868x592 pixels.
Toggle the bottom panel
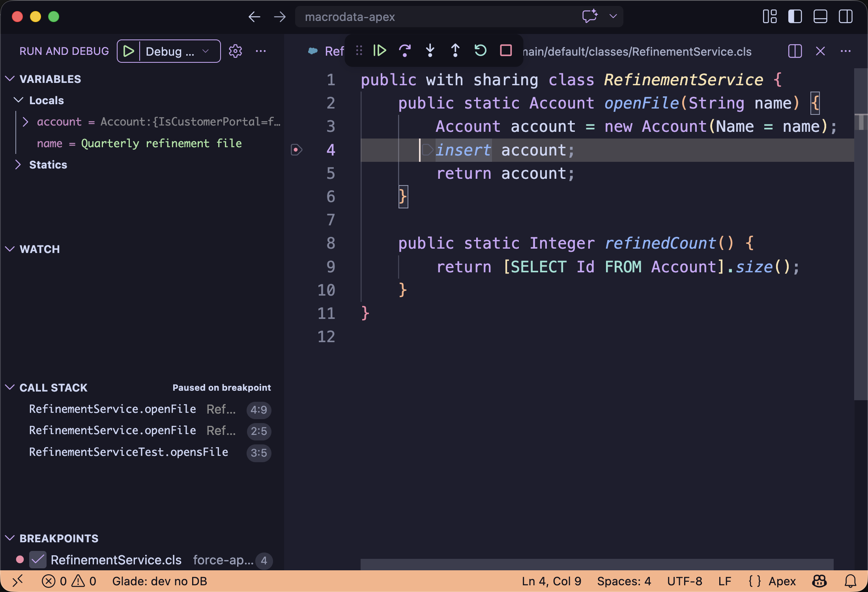click(820, 17)
